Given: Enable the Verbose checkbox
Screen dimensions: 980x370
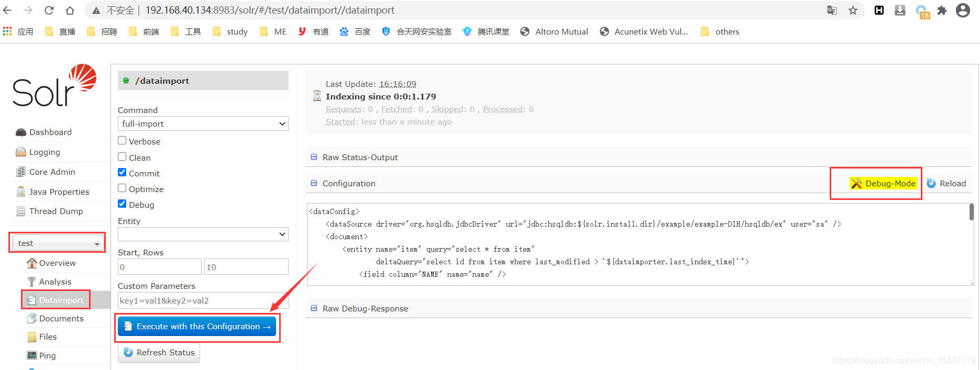Looking at the screenshot, I should [x=122, y=140].
